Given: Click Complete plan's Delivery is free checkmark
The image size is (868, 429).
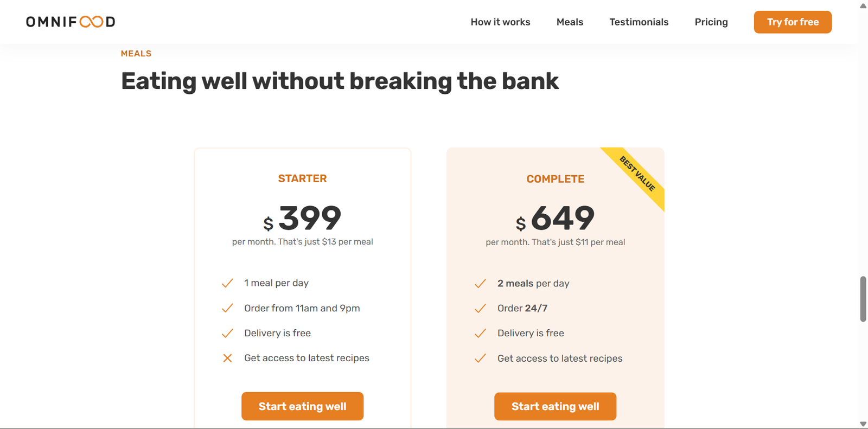Looking at the screenshot, I should pyautogui.click(x=480, y=334).
